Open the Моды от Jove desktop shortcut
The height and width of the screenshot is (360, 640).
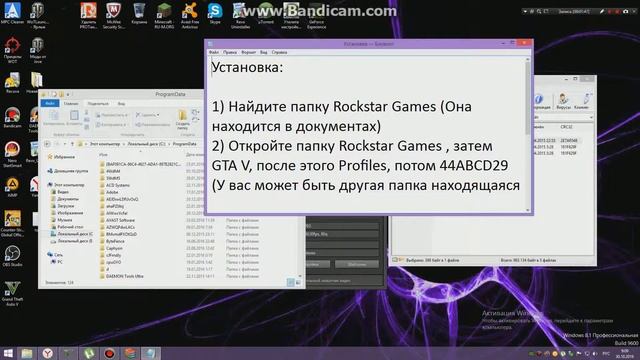click(x=37, y=50)
